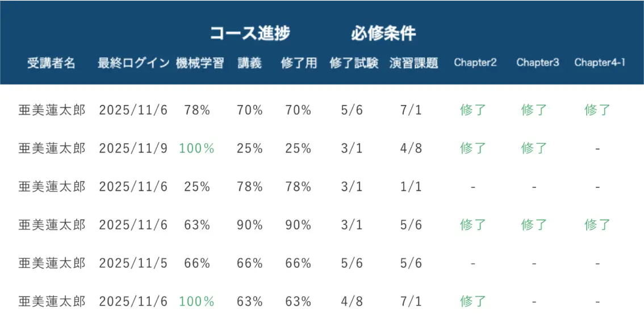Viewport: 644px width, 330px height.
Task: Open the コース進捗 group heading
Action: pyautogui.click(x=250, y=34)
